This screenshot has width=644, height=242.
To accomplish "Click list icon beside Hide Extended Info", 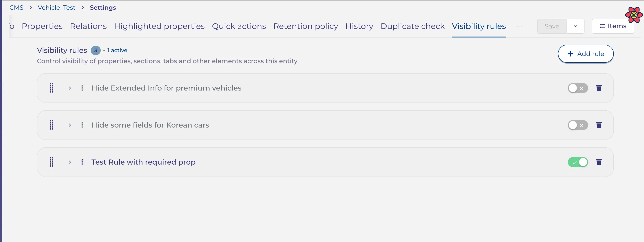I will pyautogui.click(x=84, y=88).
